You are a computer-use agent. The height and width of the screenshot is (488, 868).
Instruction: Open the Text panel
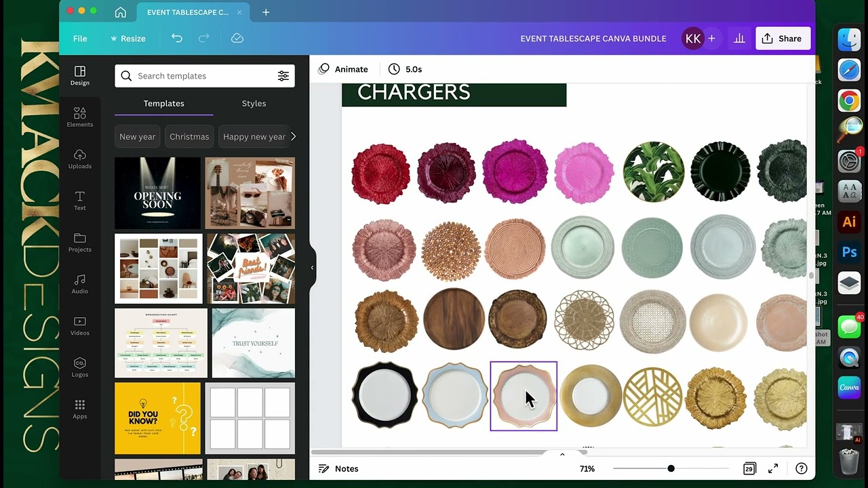coord(79,201)
